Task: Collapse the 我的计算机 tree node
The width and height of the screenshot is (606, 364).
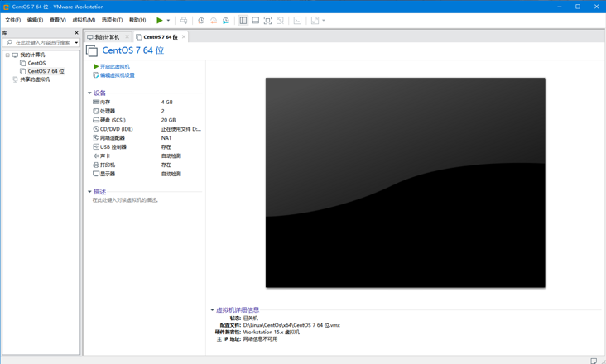Action: pyautogui.click(x=7, y=55)
